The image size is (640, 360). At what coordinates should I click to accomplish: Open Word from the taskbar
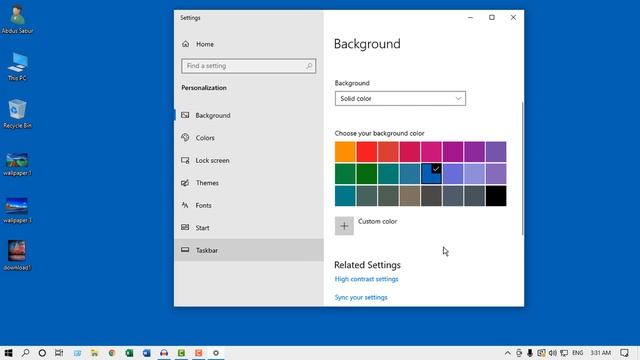[147, 353]
